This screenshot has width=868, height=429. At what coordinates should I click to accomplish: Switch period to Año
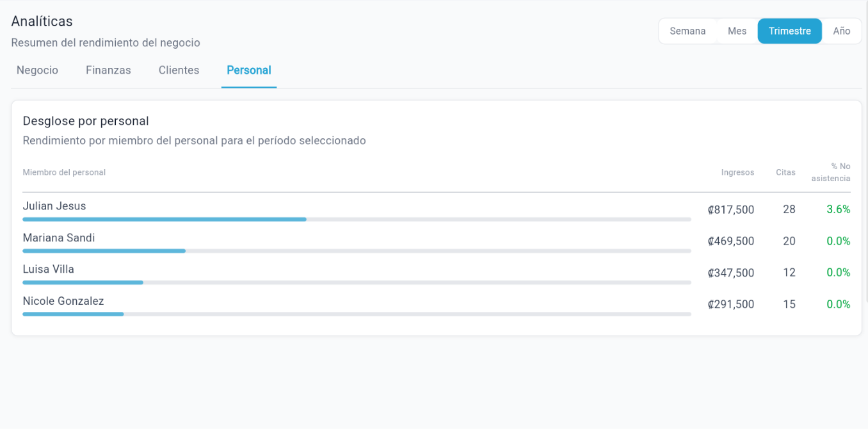pyautogui.click(x=842, y=31)
